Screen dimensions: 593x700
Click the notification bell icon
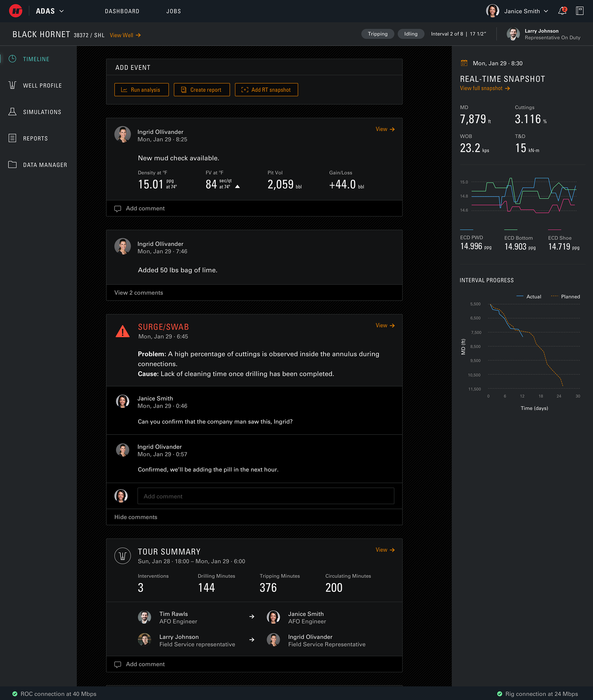[x=562, y=11]
